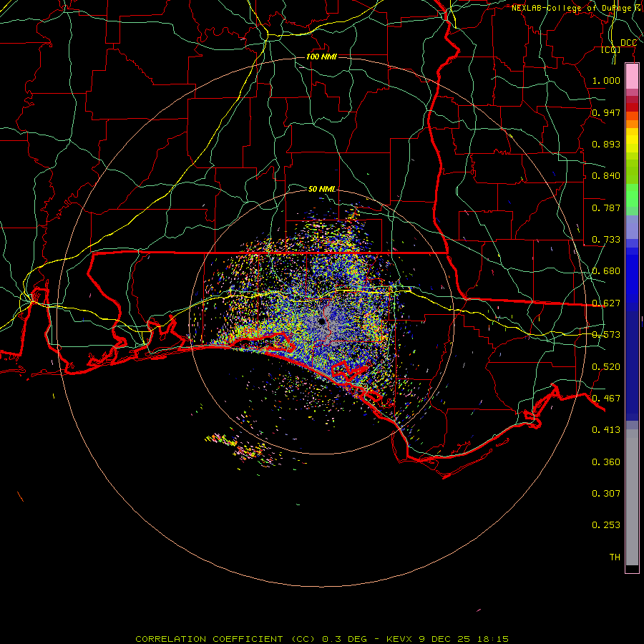Click the 0.840 scale label
This screenshot has height=644, width=644.
pyautogui.click(x=606, y=176)
